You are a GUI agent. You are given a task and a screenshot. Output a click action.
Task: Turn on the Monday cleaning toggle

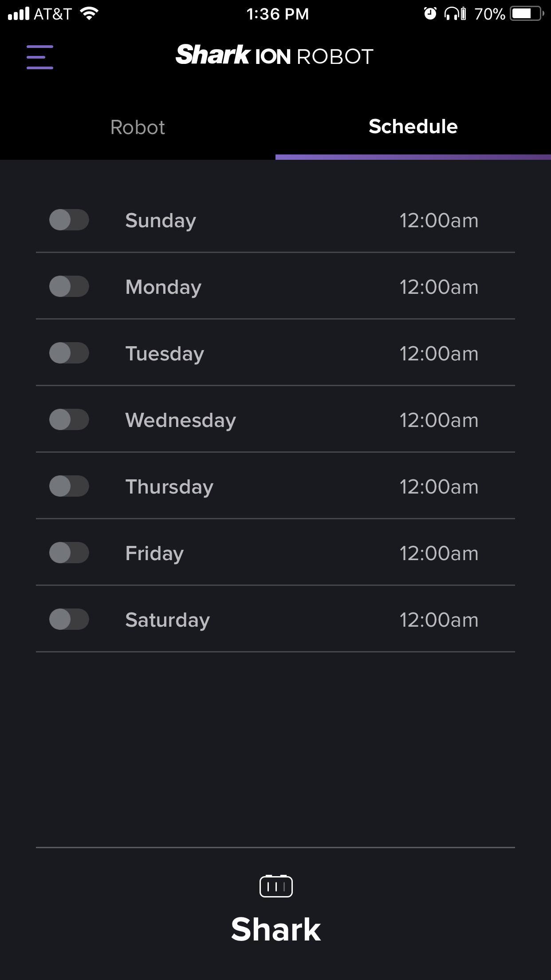pos(69,287)
